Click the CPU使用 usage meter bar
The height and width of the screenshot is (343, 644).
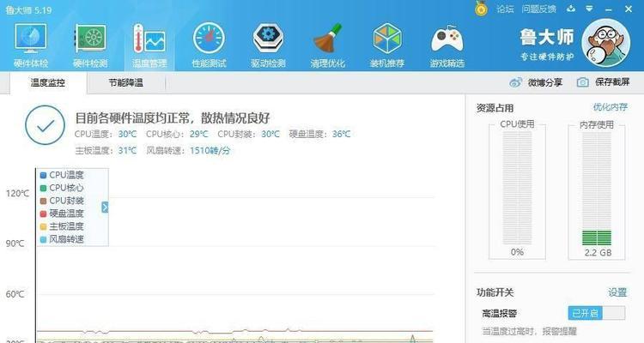click(x=517, y=188)
